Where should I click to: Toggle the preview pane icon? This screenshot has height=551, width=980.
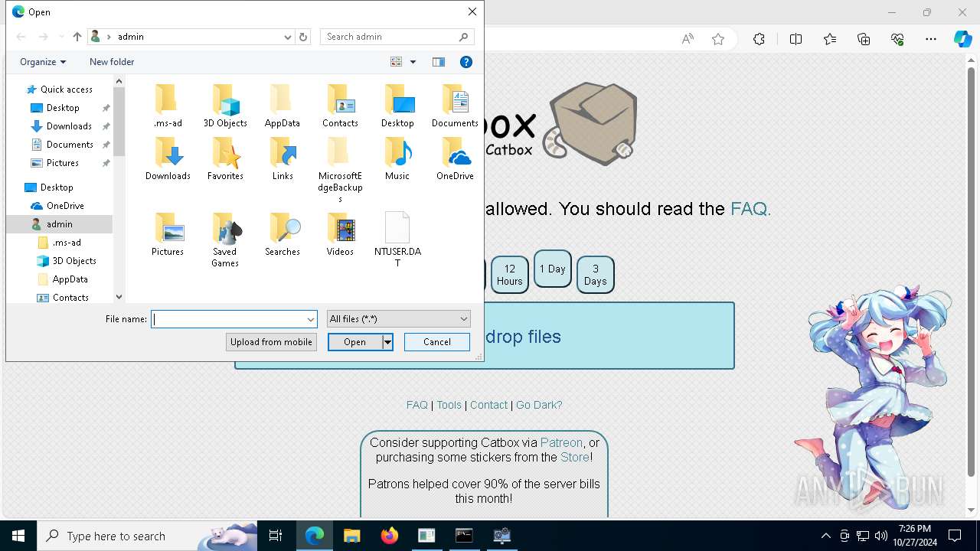point(439,62)
